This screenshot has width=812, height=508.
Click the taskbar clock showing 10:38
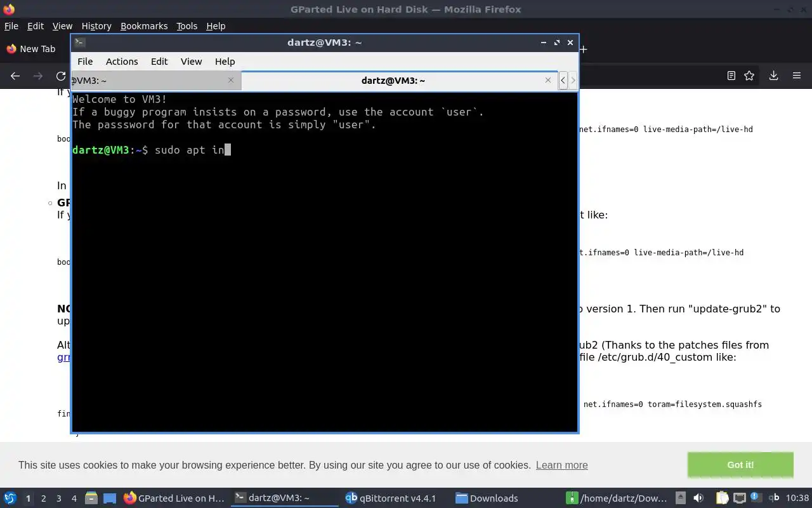[x=797, y=498]
